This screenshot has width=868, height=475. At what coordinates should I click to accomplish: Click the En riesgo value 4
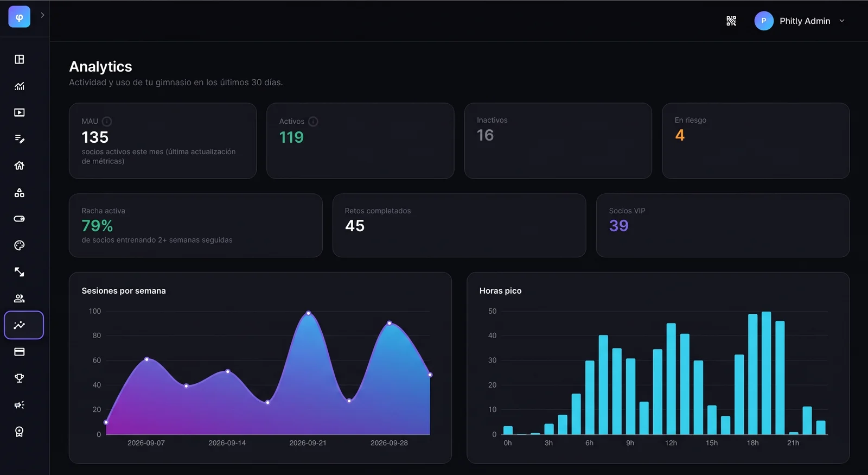(x=680, y=135)
